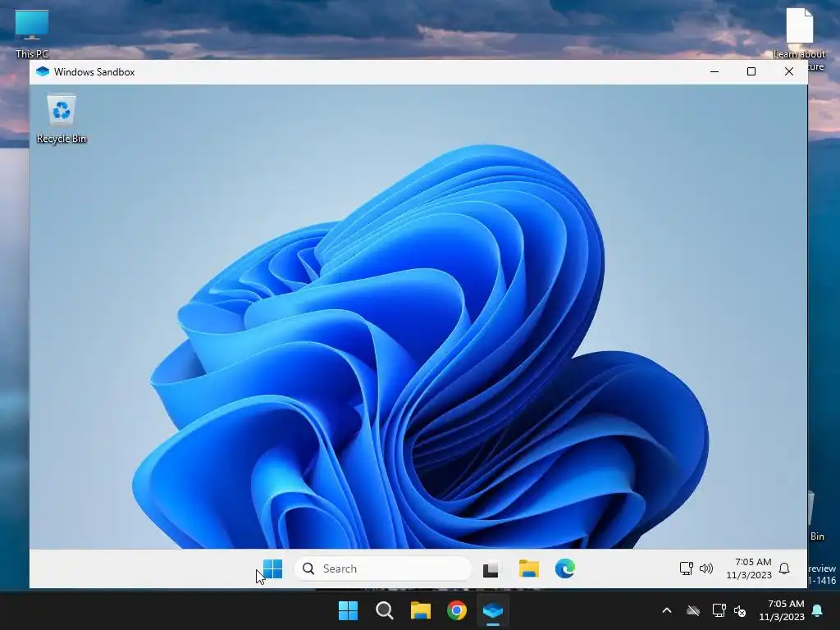Click the host OneDrive cloud tray icon

(x=693, y=610)
